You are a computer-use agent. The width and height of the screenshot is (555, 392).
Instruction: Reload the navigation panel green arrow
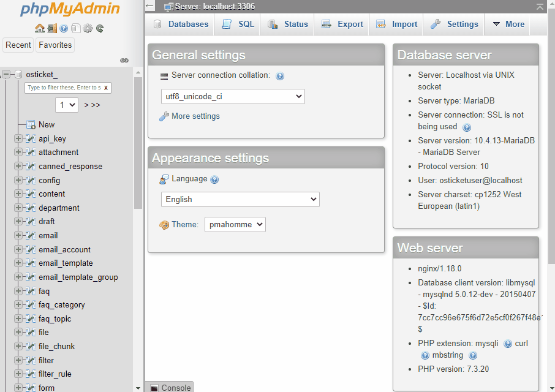pyautogui.click(x=100, y=28)
